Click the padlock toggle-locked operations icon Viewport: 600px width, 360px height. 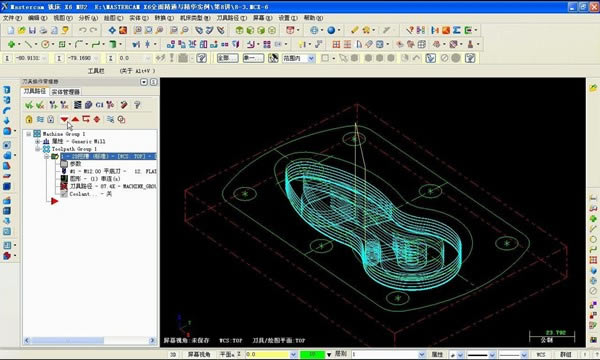click(29, 119)
